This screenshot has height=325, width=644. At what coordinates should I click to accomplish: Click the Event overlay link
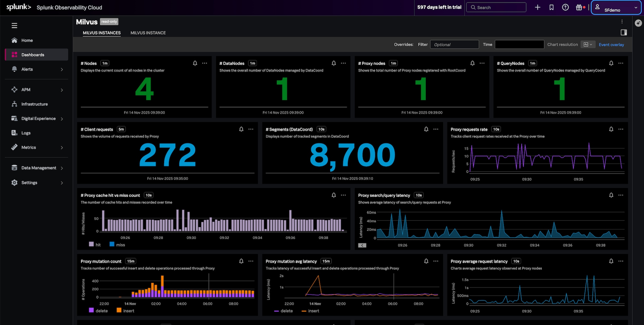tap(611, 45)
